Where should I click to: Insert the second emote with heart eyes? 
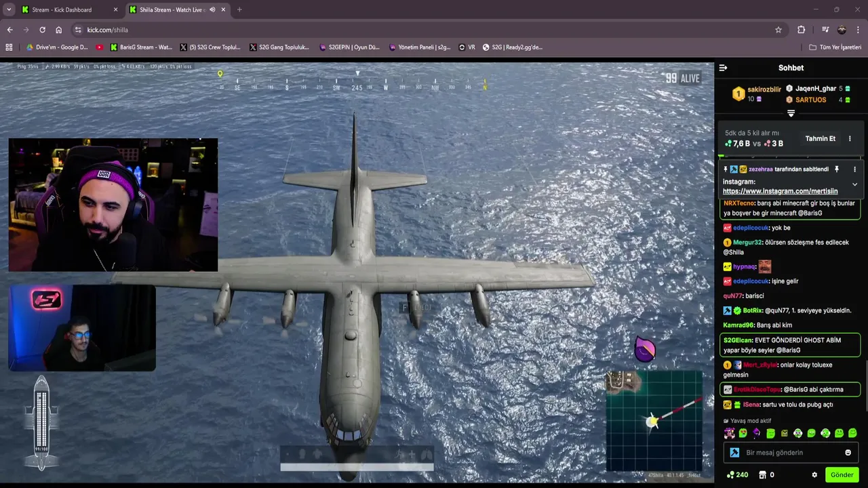(743, 433)
